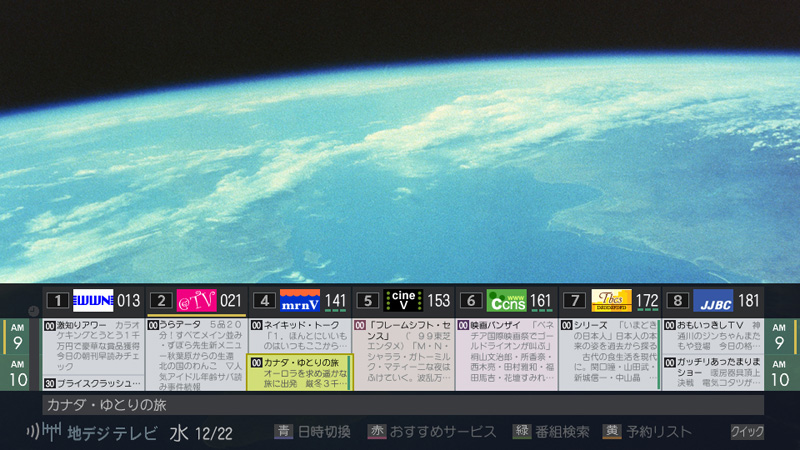Click the date 水 12/22
Screen dimensions: 800x450
coord(201,433)
